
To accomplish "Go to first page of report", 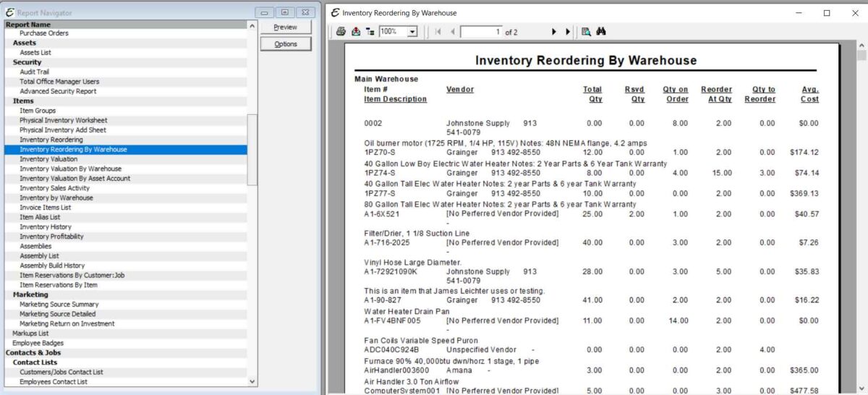I will 438,32.
